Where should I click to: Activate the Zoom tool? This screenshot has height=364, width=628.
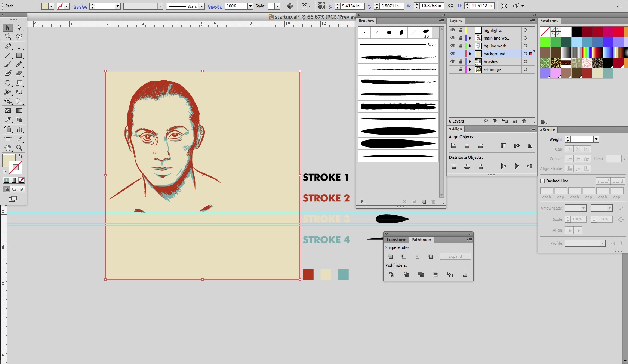click(x=19, y=148)
